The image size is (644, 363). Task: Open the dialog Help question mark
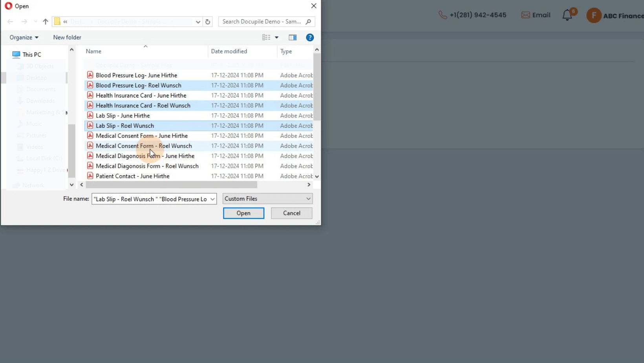point(310,38)
